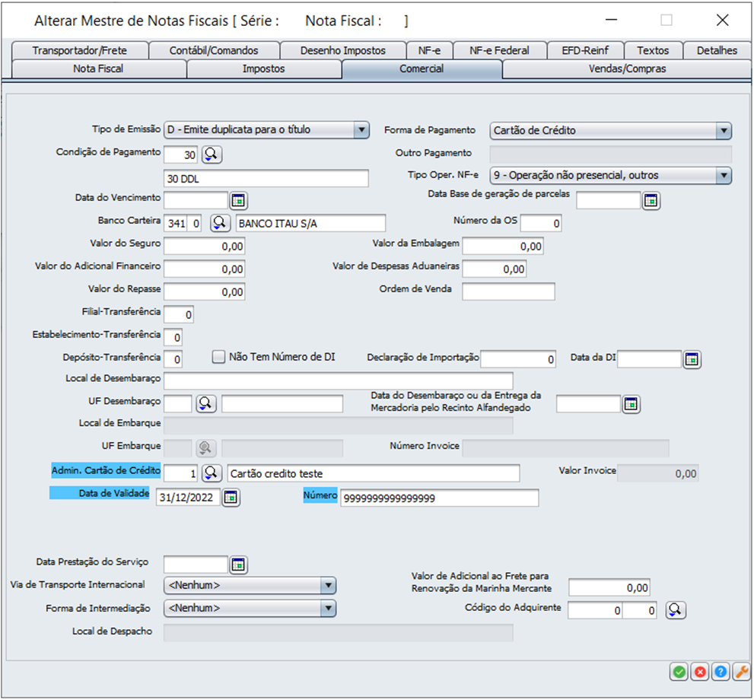The width and height of the screenshot is (754, 700).
Task: Open the calendar for Data do Vencimento
Action: [239, 201]
